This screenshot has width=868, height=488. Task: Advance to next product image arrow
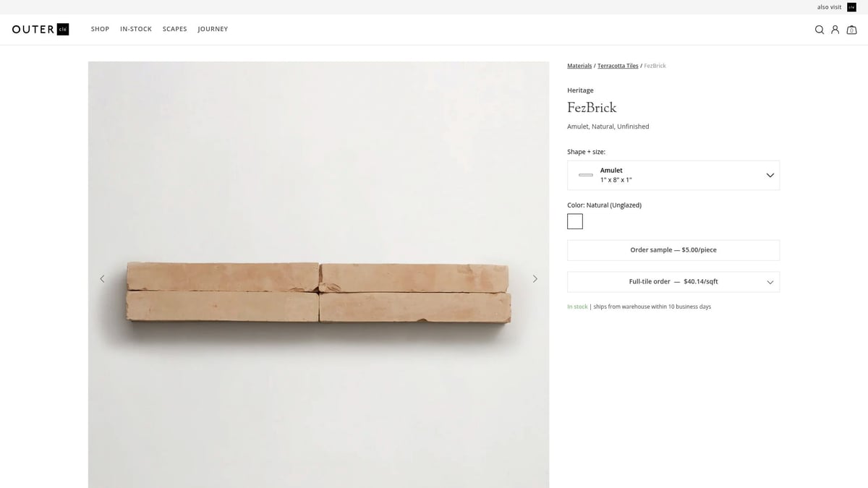[535, 278]
